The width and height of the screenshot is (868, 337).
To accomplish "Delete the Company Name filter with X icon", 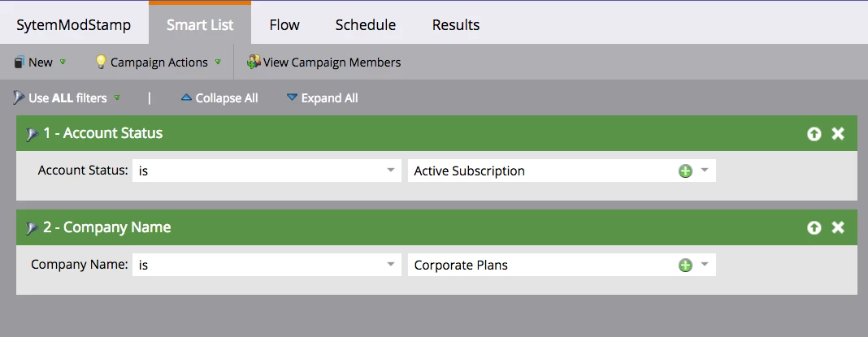I will (838, 228).
